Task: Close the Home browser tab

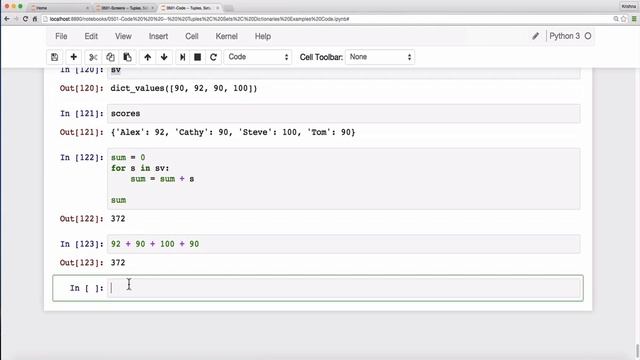Action: click(87, 8)
